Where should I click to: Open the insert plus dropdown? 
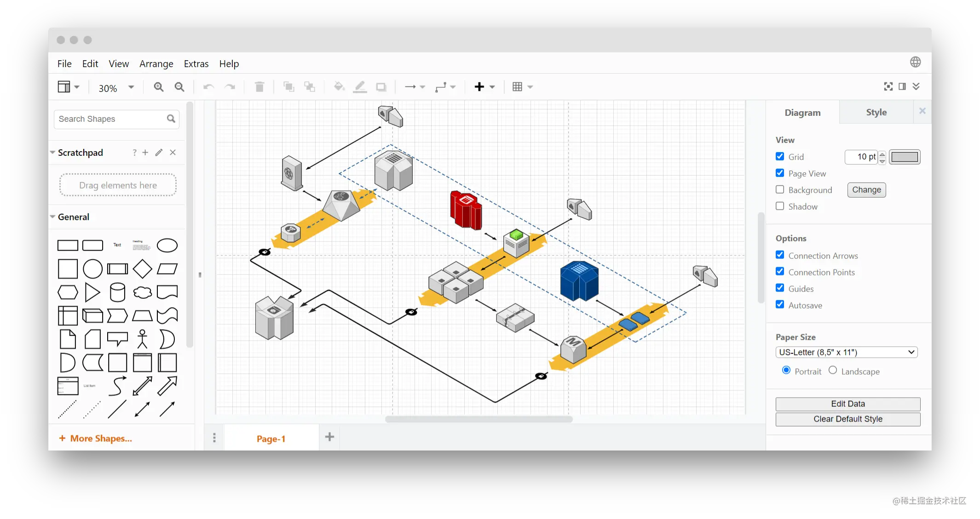coord(484,87)
